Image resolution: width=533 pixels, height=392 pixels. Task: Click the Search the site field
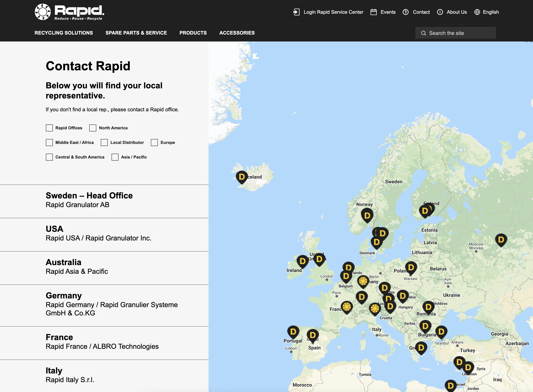455,33
